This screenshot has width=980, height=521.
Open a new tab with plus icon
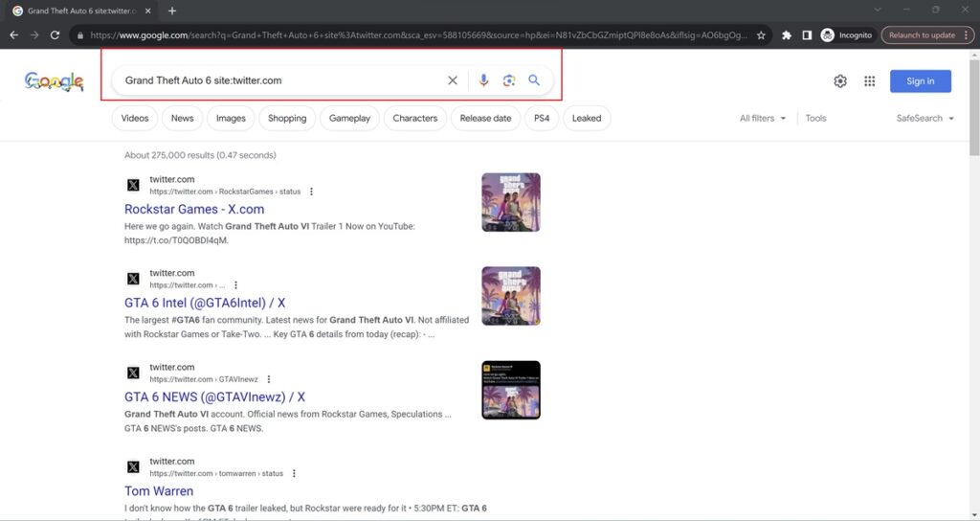[172, 11]
